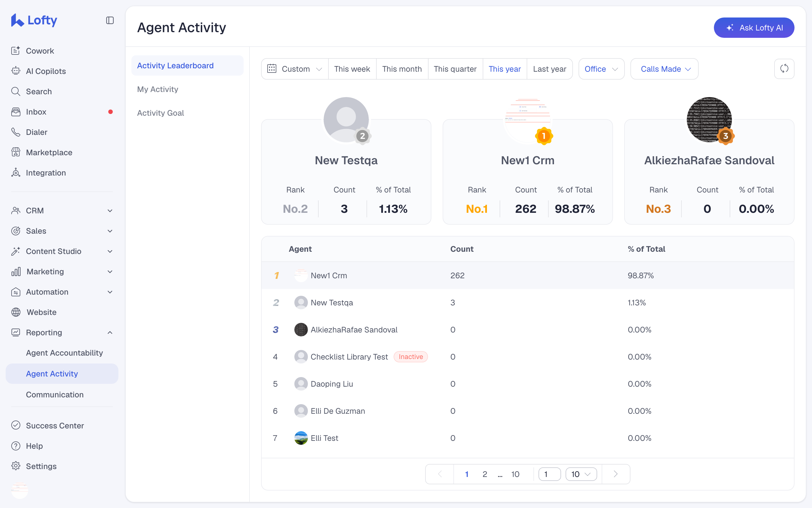This screenshot has width=812, height=508.
Task: Click the user profile avatar at sidebar bottom
Action: tap(20, 490)
